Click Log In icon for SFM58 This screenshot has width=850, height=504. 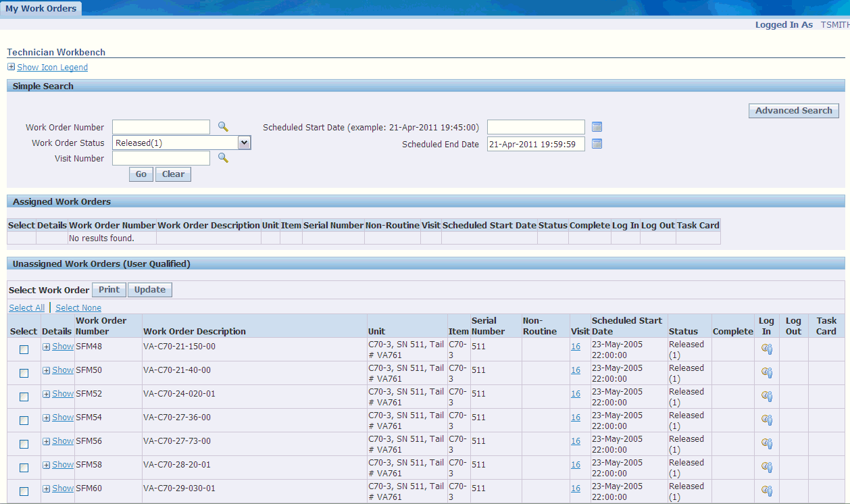pos(766,468)
